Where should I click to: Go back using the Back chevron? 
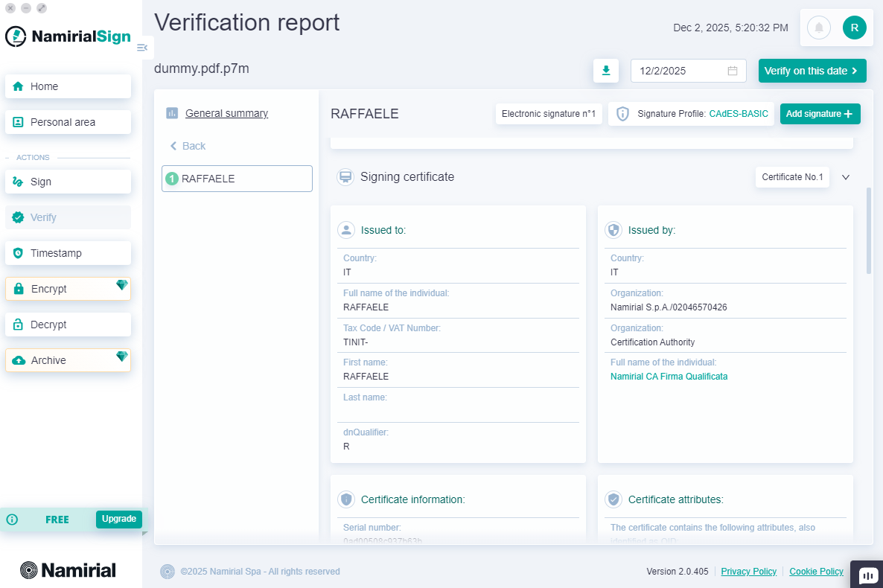(174, 146)
